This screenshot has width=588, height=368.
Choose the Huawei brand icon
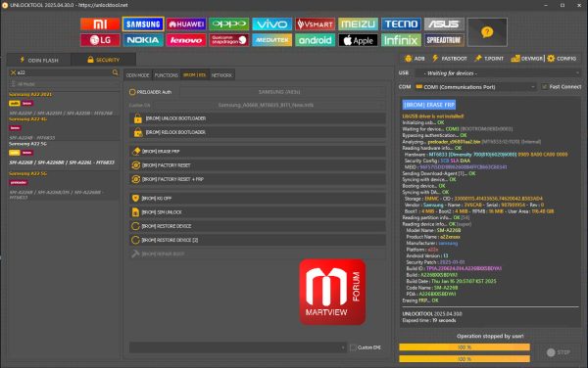pyautogui.click(x=186, y=24)
